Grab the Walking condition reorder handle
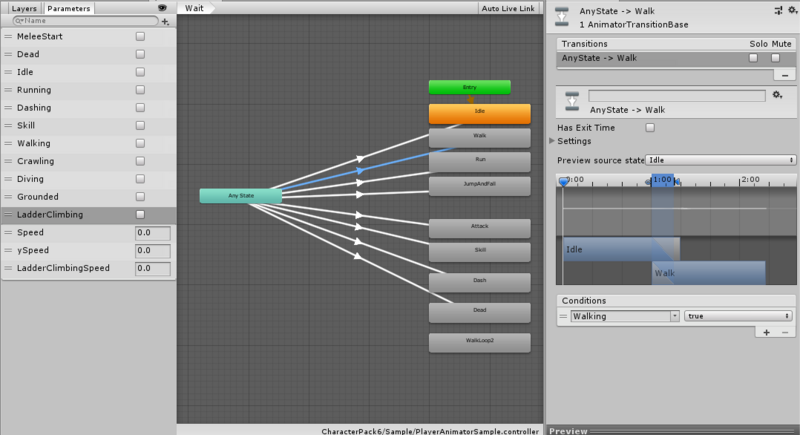 [563, 316]
